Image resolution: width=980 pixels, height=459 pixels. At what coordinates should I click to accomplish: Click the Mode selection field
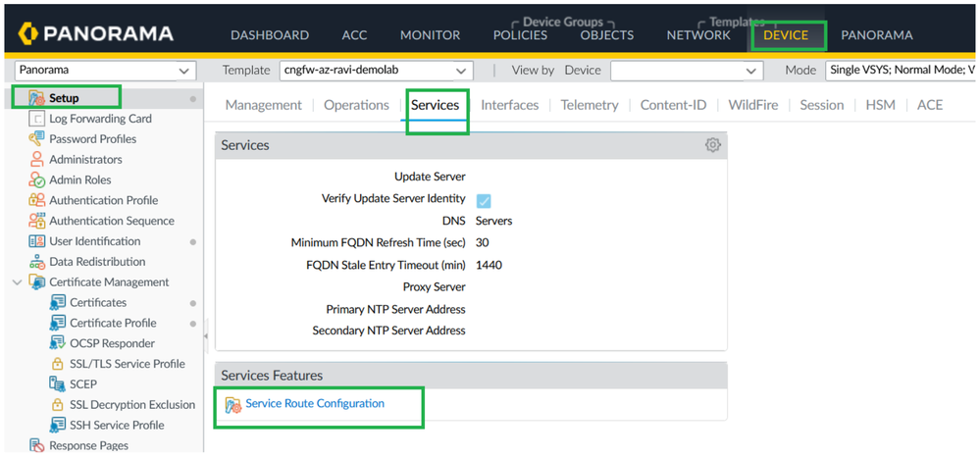coord(901,71)
